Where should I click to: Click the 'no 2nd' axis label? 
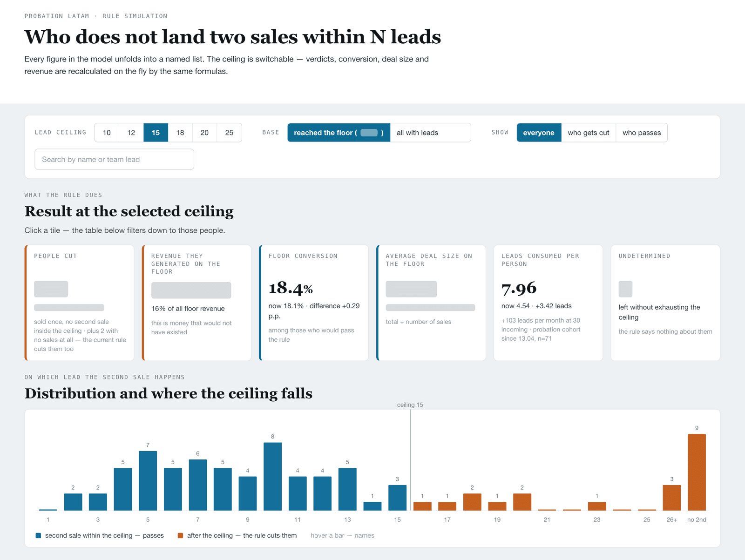[697, 520]
